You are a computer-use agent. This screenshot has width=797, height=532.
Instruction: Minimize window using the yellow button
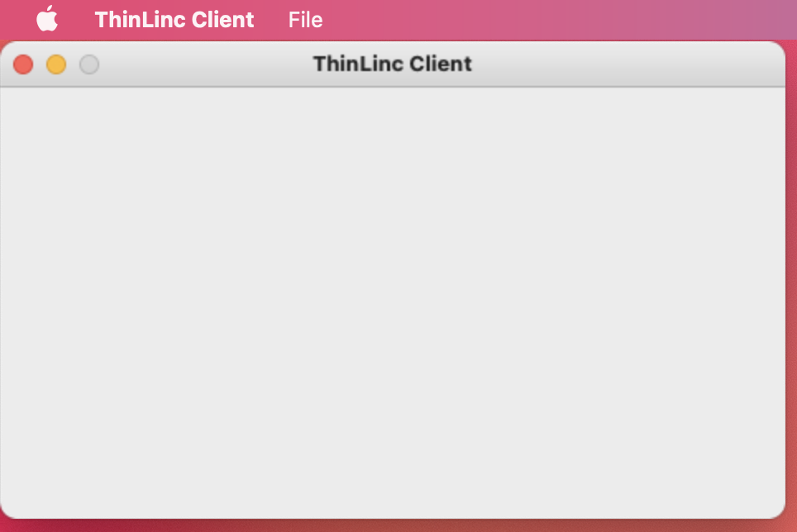(56, 64)
